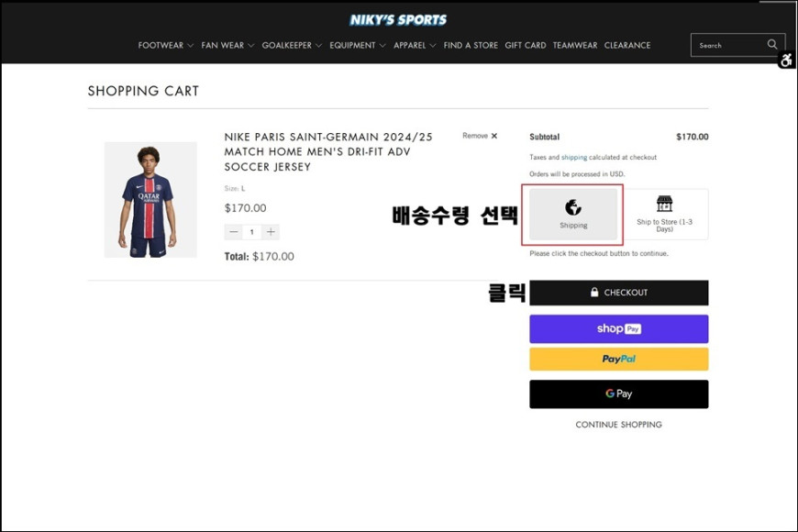Click the jersey product thumbnail
This screenshot has width=798, height=532.
pyautogui.click(x=150, y=200)
